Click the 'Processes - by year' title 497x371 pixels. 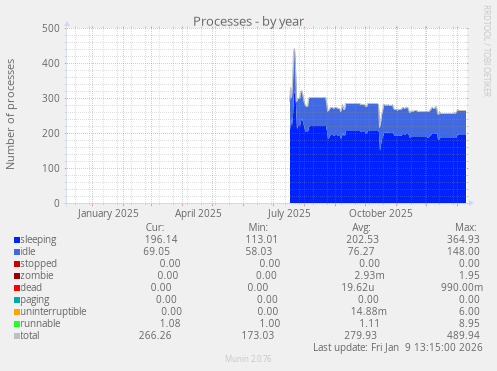click(x=248, y=22)
